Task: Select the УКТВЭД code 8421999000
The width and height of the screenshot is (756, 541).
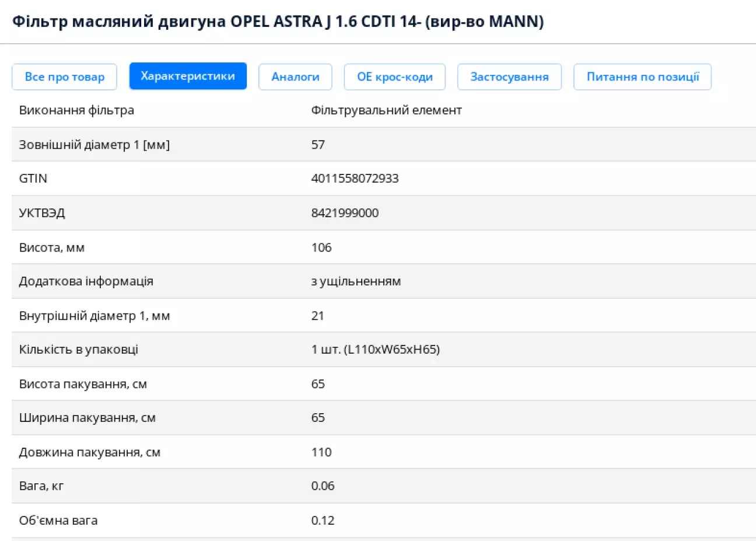Action: point(345,213)
